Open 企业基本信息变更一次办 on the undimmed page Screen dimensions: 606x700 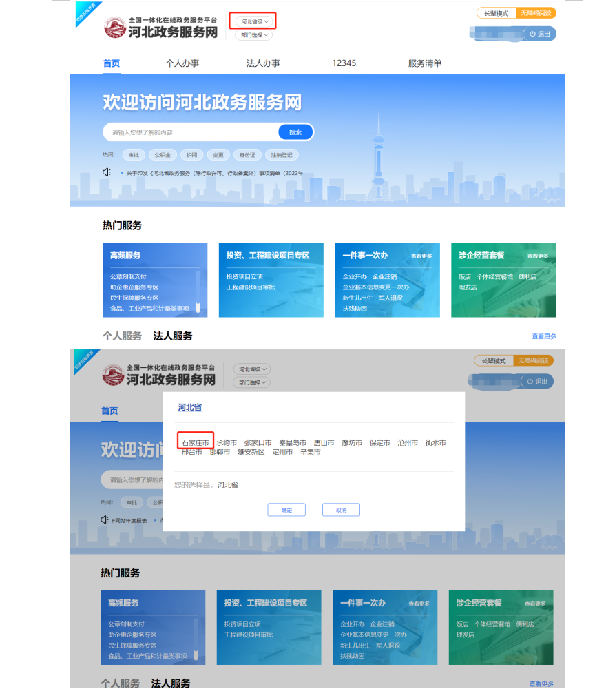click(376, 287)
